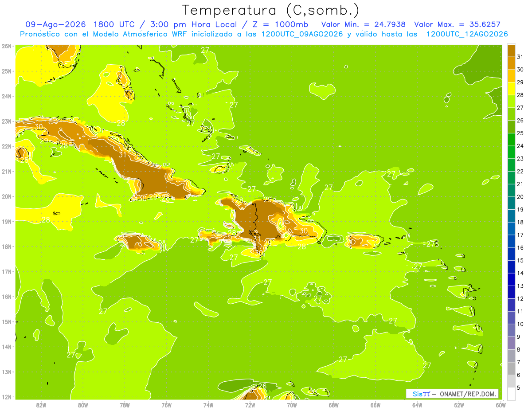Click the brown top swatch of the color scale
The width and height of the screenshot is (532, 411).
click(x=511, y=51)
